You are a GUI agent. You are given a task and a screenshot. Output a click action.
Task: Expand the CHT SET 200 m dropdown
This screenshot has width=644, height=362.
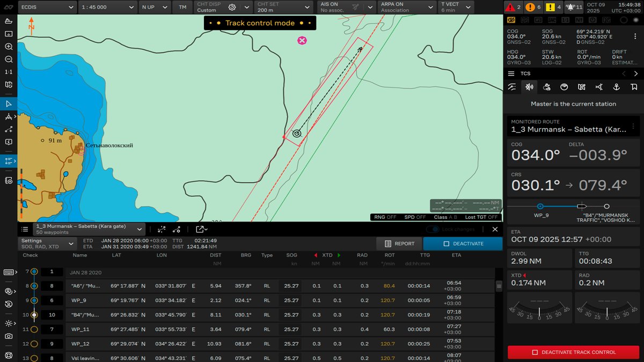pyautogui.click(x=283, y=8)
